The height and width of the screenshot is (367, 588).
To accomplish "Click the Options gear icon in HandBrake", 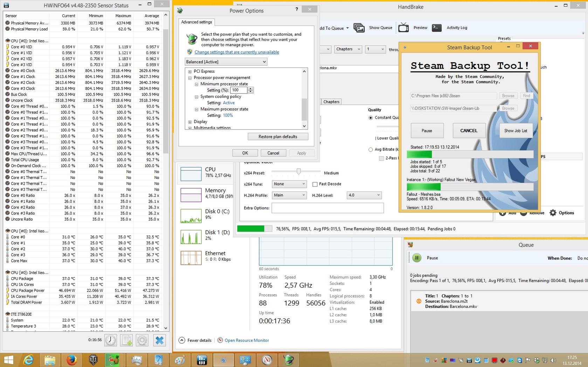I will point(553,213).
